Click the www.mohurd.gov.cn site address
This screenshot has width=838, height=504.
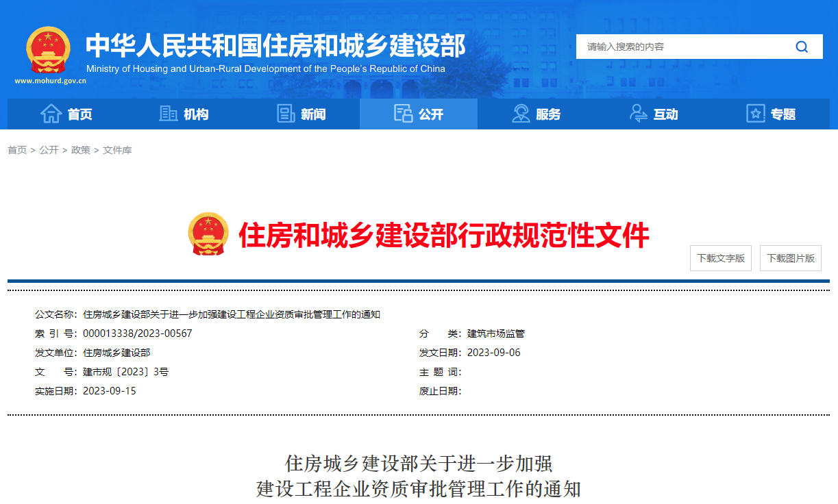coord(51,80)
